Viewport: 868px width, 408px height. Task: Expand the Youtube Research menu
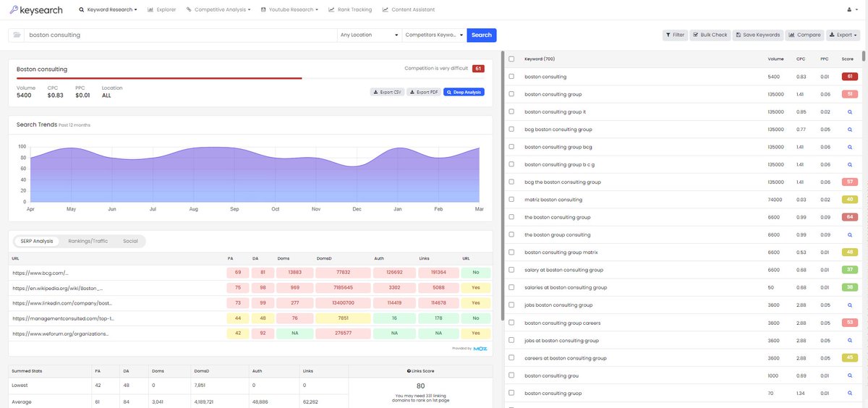290,10
